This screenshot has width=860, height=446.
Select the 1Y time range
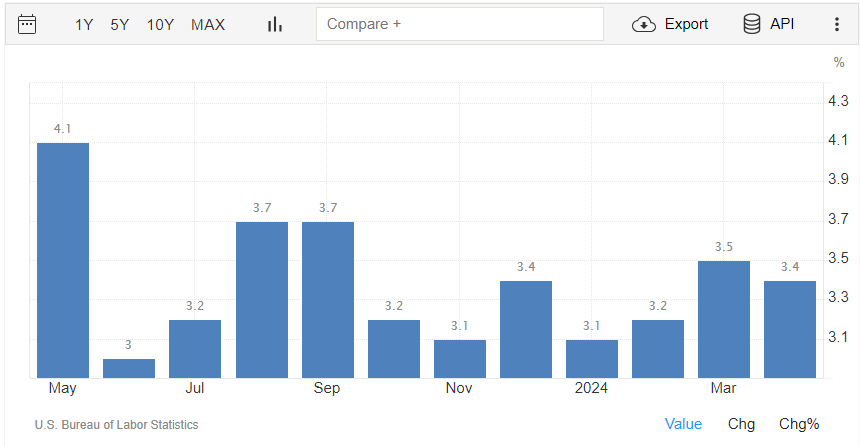click(84, 25)
